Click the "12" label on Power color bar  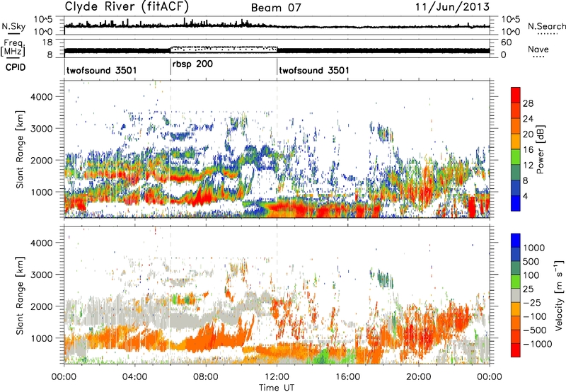tap(528, 166)
